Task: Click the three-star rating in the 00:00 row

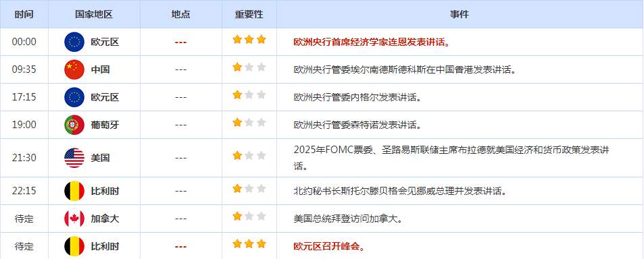Action: [x=249, y=39]
